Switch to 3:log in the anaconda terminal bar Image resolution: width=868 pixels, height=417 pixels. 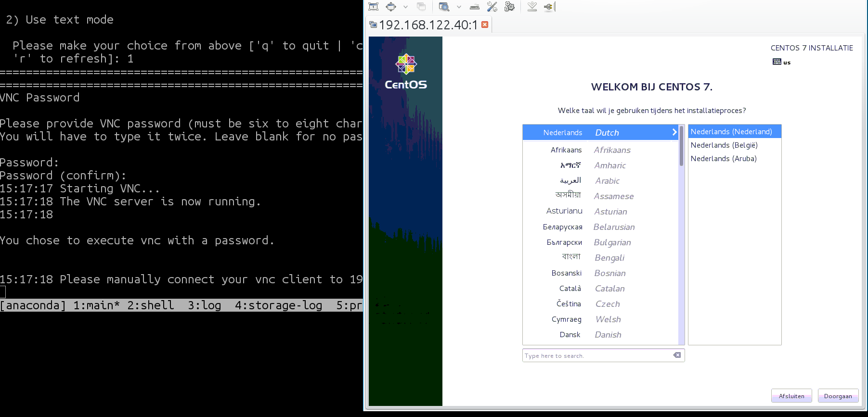pos(205,305)
